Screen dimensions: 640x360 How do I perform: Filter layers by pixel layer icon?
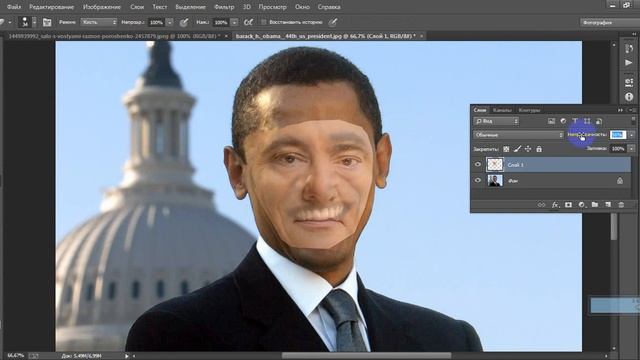[551, 121]
